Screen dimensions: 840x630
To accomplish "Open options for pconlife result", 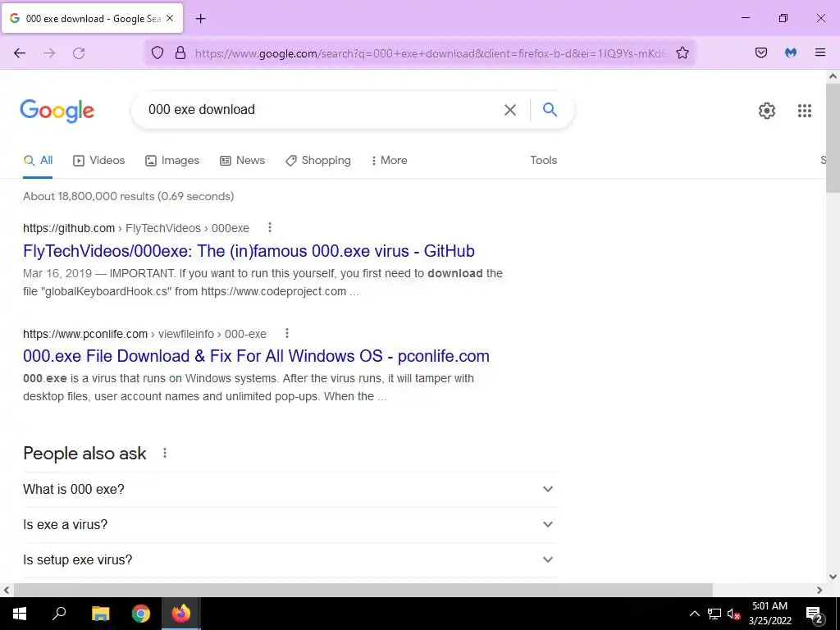I will tap(286, 334).
